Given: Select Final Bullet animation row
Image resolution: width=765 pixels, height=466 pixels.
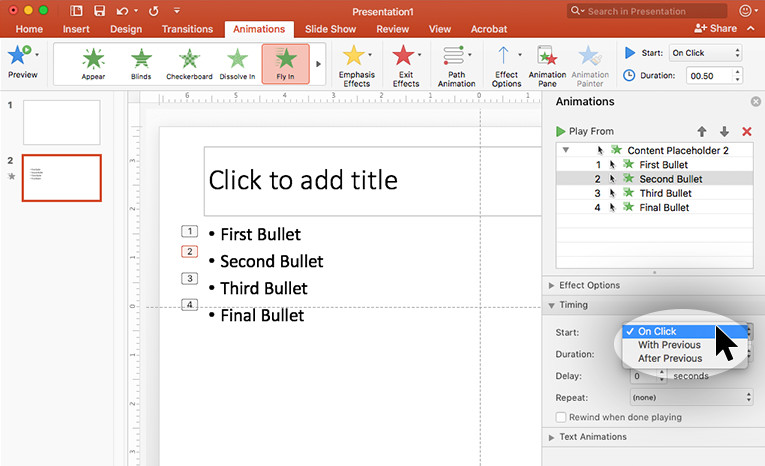Looking at the screenshot, I should (654, 207).
